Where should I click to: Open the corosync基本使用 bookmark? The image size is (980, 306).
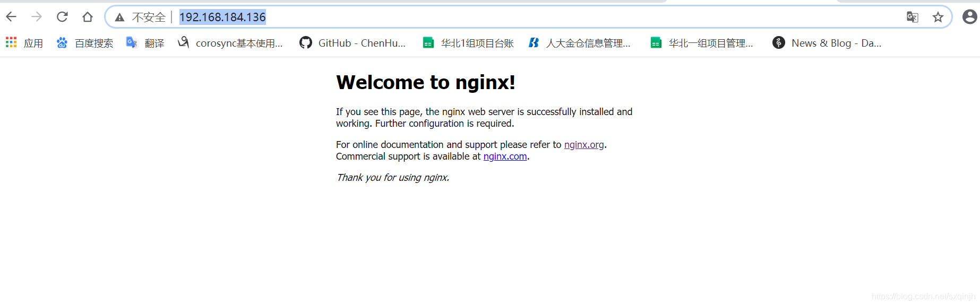click(x=230, y=43)
